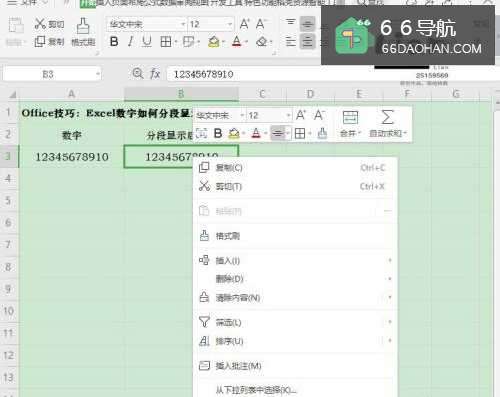This screenshot has height=397, width=500.
Task: Open the mini toolbar font name dropdown
Action: (242, 116)
